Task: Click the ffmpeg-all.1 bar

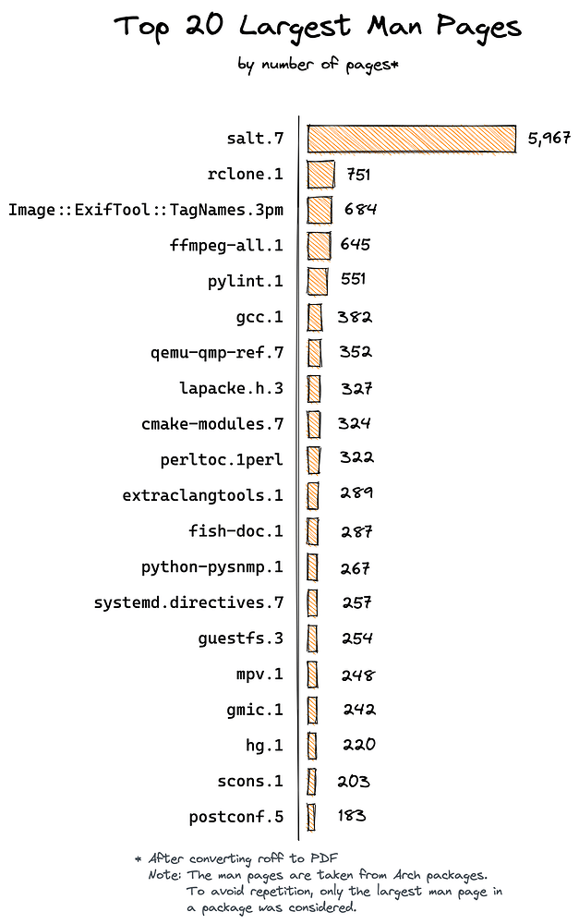Action: [319, 246]
